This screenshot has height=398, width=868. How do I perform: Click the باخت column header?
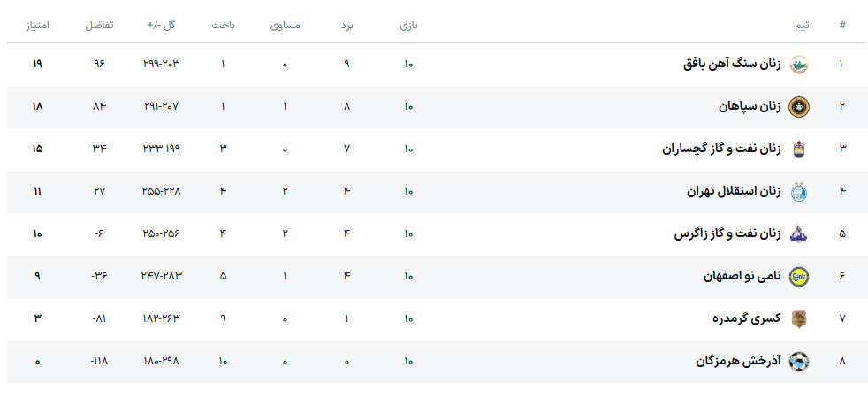coord(223,25)
